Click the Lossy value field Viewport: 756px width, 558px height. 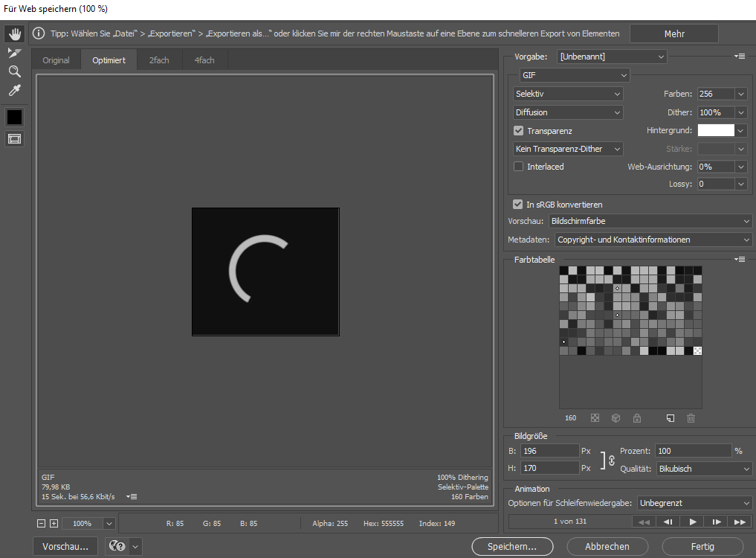716,184
